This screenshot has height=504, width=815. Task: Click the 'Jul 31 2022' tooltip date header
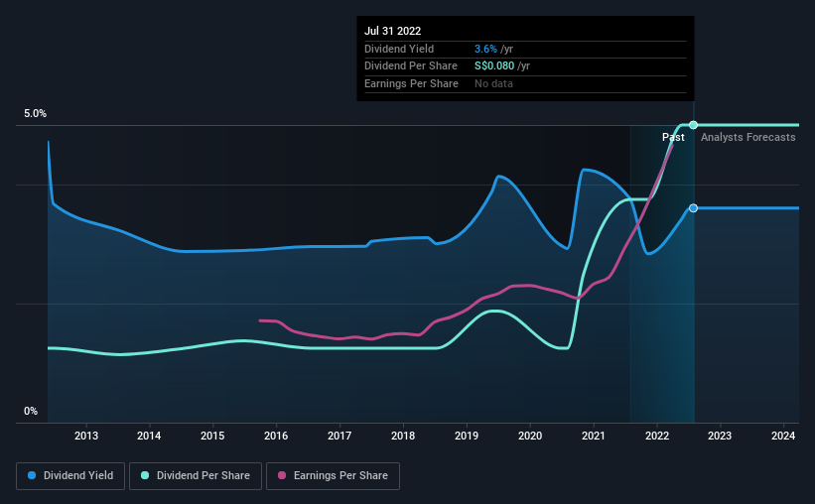click(395, 31)
